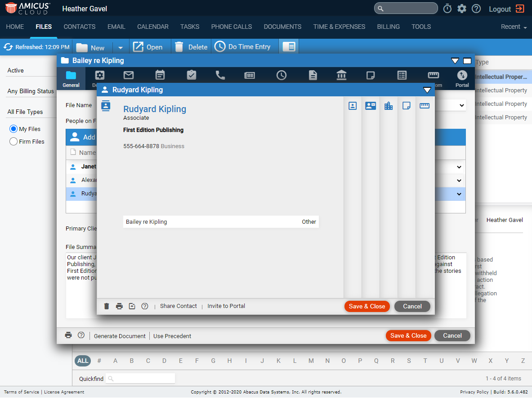Open the Recent dropdown
532x398 pixels.
tap(514, 27)
